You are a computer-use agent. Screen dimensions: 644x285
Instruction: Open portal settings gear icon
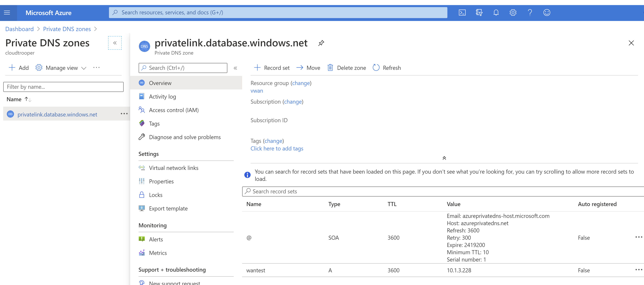pos(513,13)
